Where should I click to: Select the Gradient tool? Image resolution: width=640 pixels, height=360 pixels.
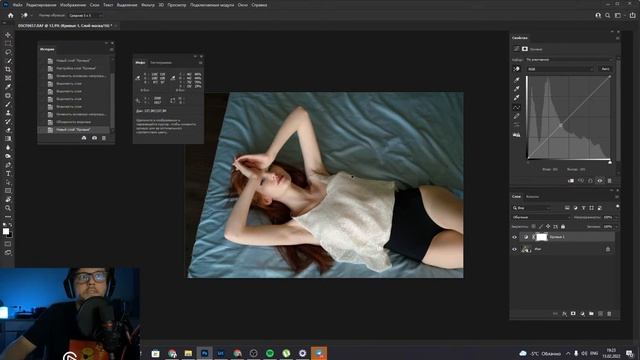[x=8, y=139]
